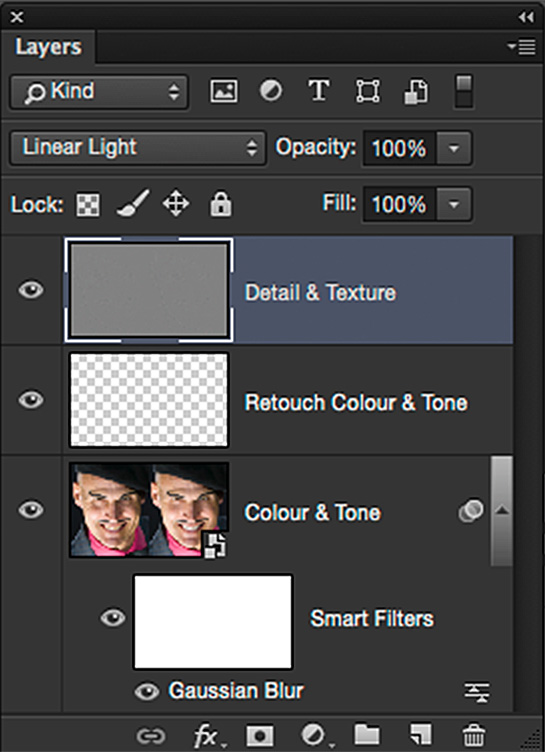Select the Smart Filters mask thumbnail
This screenshot has height=752, width=545.
point(213,622)
